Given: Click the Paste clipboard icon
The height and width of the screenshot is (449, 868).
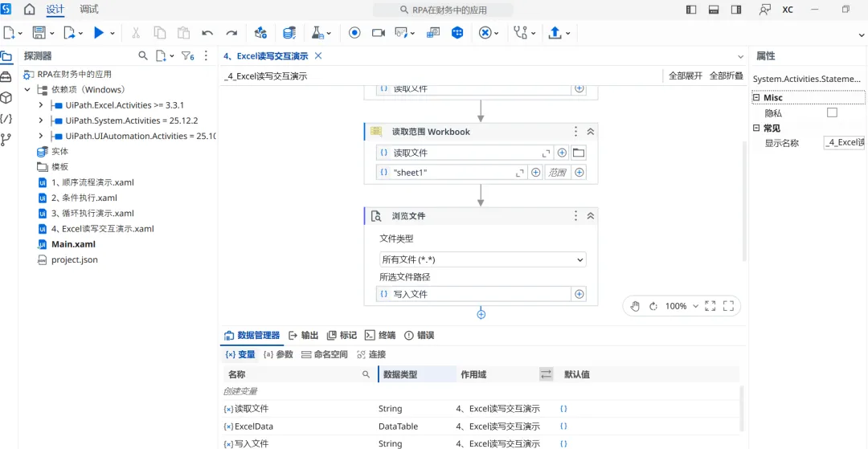Looking at the screenshot, I should pos(183,33).
